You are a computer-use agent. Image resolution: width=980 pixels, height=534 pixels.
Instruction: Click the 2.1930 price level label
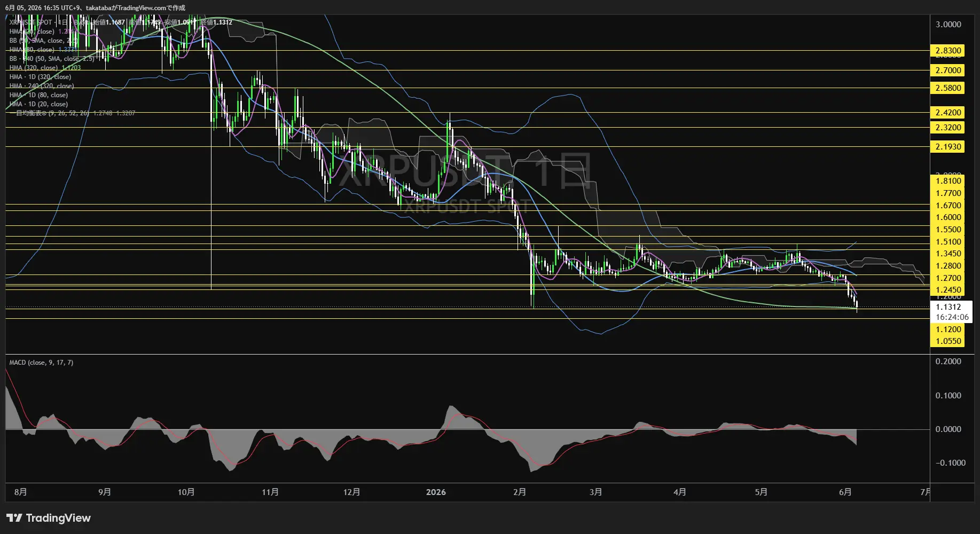coord(948,146)
